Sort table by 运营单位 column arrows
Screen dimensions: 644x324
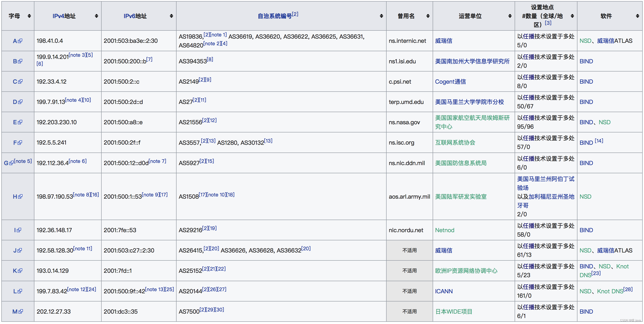point(510,16)
